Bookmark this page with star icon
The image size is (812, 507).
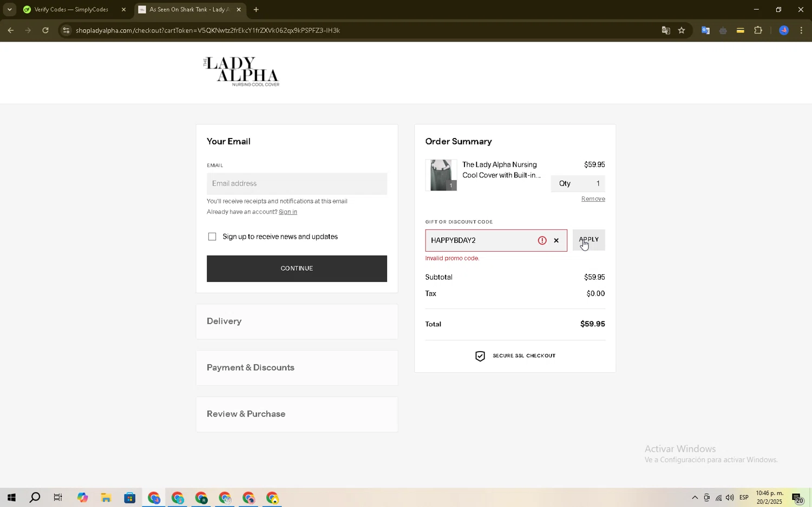pyautogui.click(x=682, y=30)
